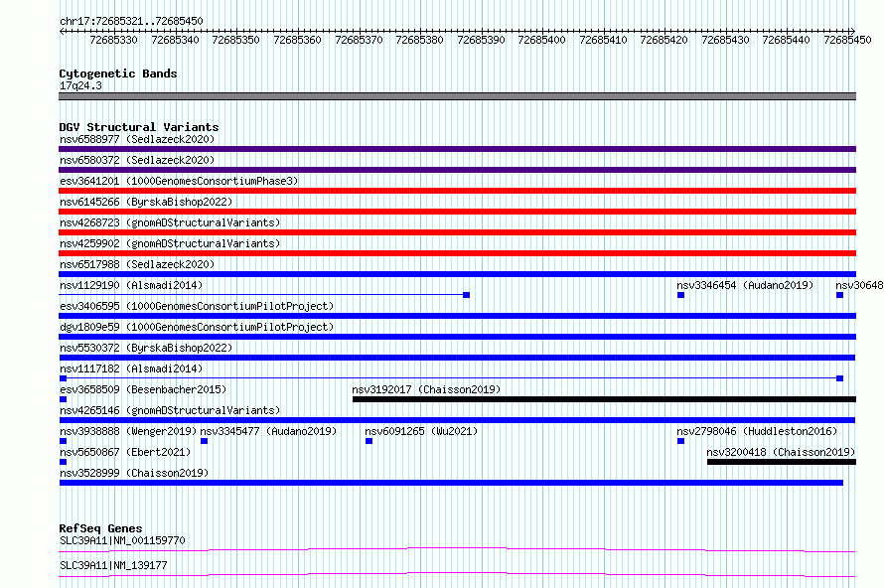Click the red bar under nsv4268723
The height and width of the screenshot is (588, 884).
click(457, 232)
